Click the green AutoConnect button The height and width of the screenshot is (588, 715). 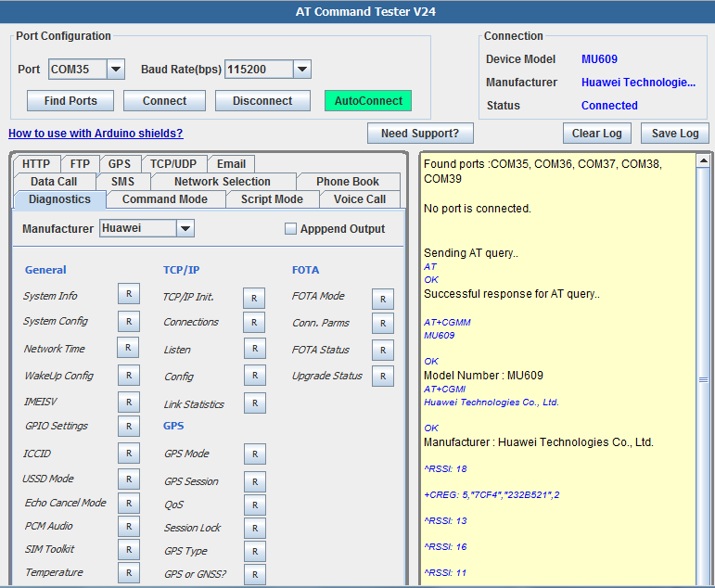coord(368,101)
